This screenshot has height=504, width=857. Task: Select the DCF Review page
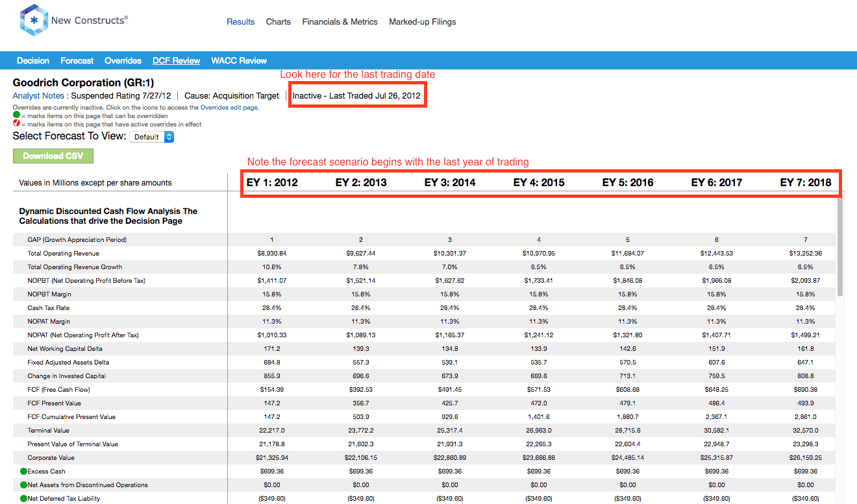(177, 61)
